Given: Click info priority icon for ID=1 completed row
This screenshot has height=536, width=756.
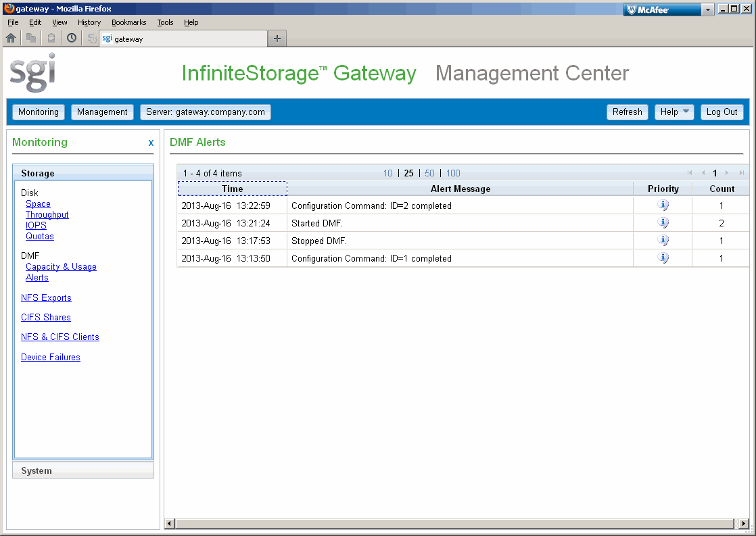Looking at the screenshot, I should [663, 258].
